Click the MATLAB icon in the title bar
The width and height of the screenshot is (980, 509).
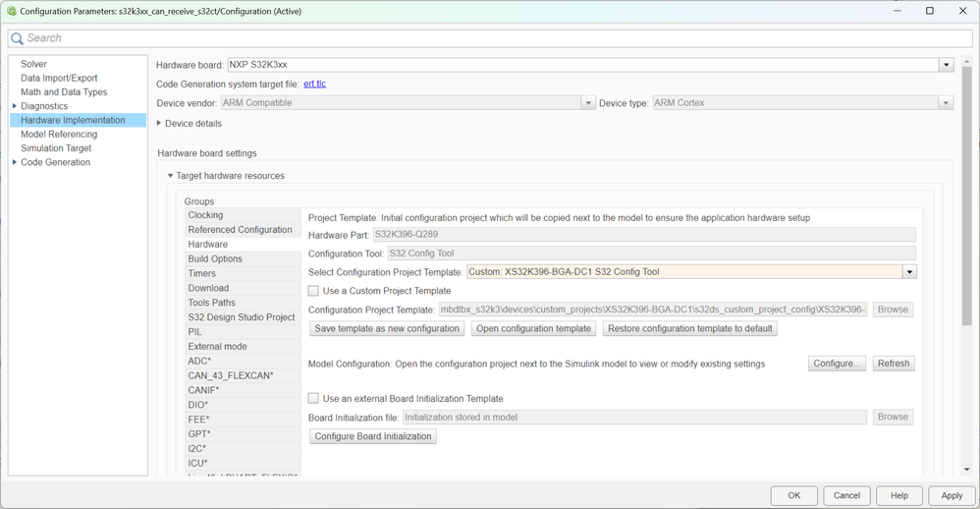[x=12, y=12]
